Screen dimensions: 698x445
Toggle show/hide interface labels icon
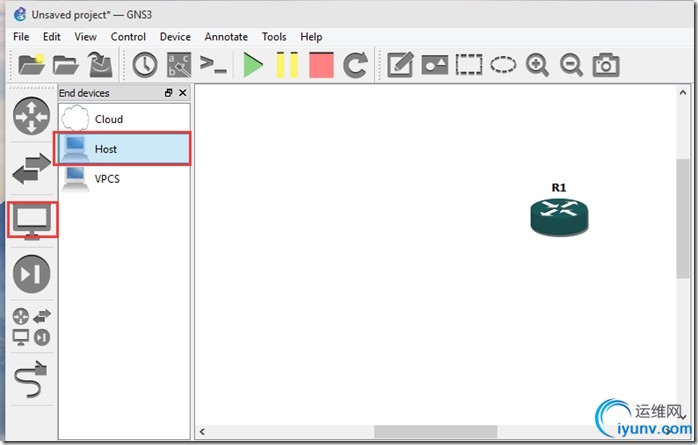pos(179,65)
